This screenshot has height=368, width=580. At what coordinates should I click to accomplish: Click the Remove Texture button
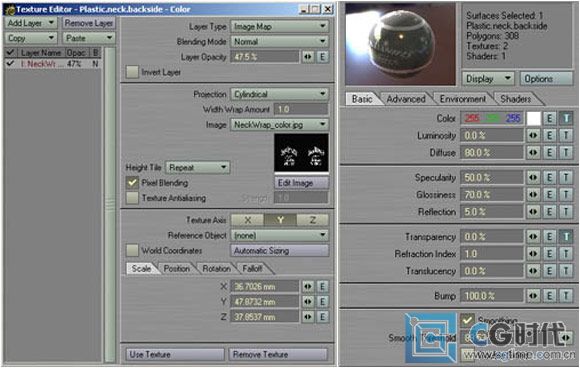tap(278, 354)
